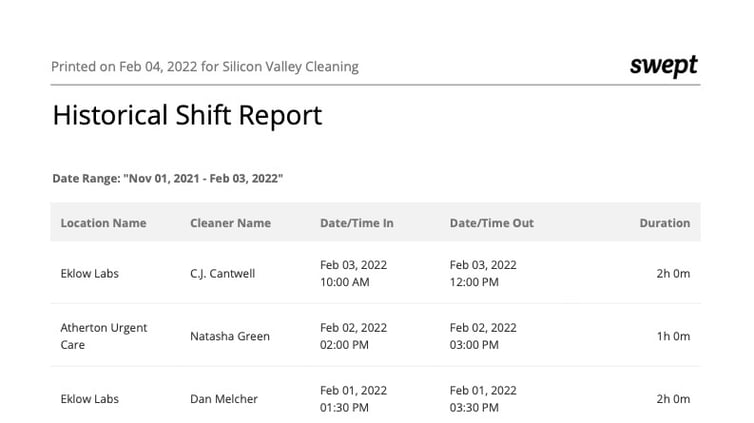Select Feb 01, 2022 01:30 PM time in

coord(353,399)
